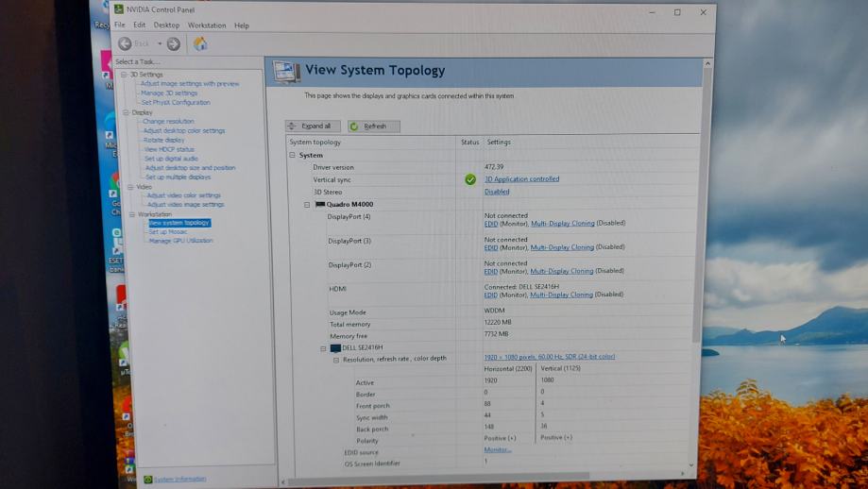Image resolution: width=868 pixels, height=489 pixels.
Task: Collapse the 3D Settings tree group
Action: coord(124,75)
